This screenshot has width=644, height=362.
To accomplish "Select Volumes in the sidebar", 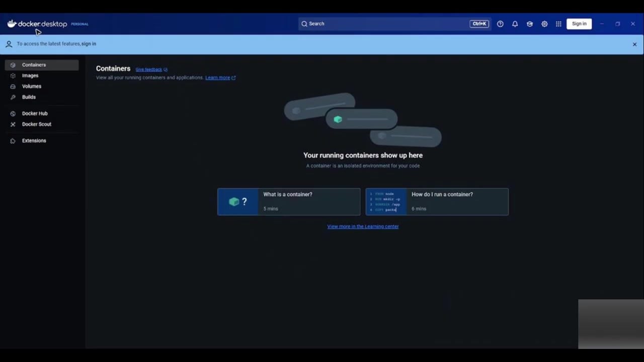I will click(42, 86).
